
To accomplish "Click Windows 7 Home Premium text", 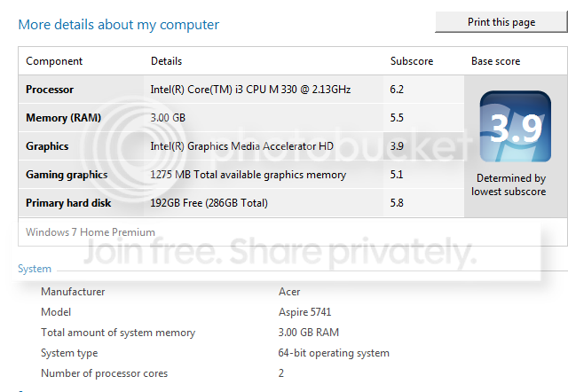I will click(x=91, y=232).
